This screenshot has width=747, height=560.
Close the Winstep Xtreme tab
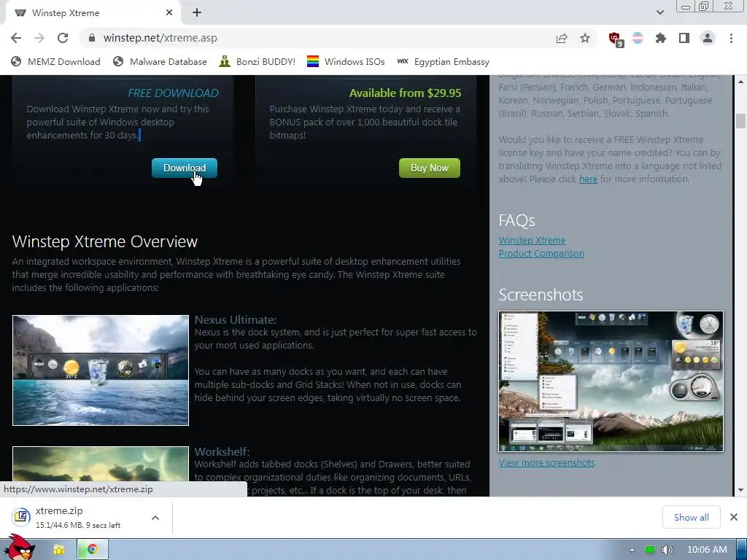(x=169, y=13)
